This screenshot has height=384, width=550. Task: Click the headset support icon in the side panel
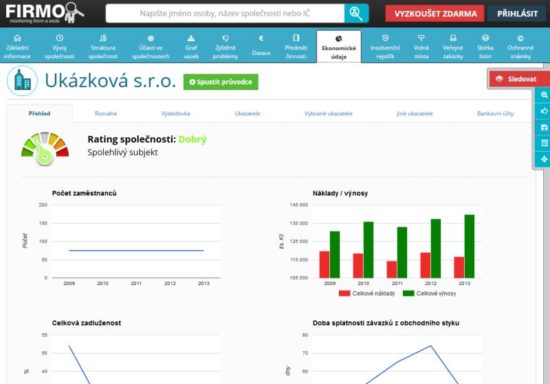[544, 127]
